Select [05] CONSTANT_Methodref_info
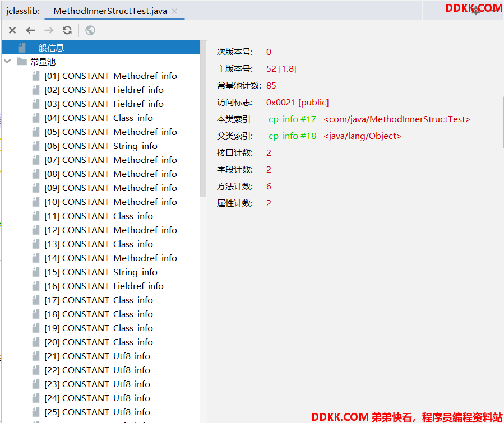 [110, 132]
